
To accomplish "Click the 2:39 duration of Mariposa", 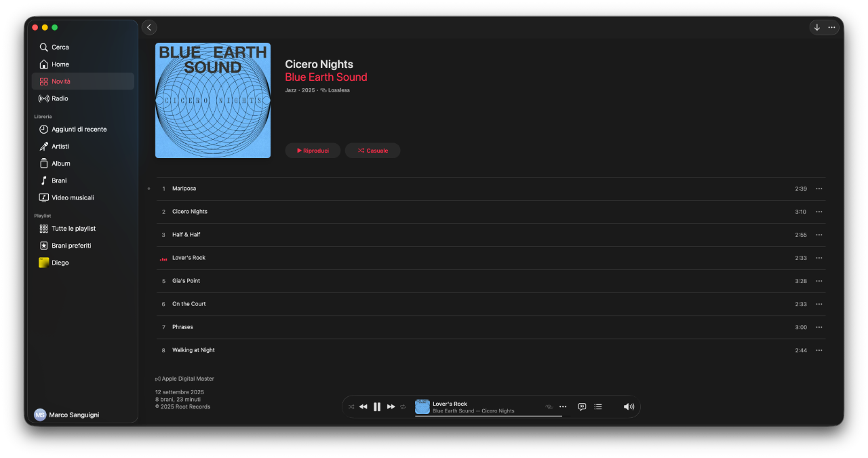I will pyautogui.click(x=801, y=189).
